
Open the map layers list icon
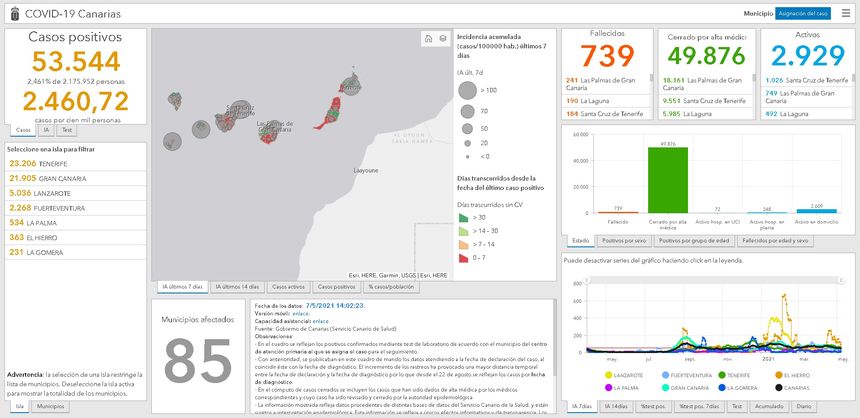442,39
